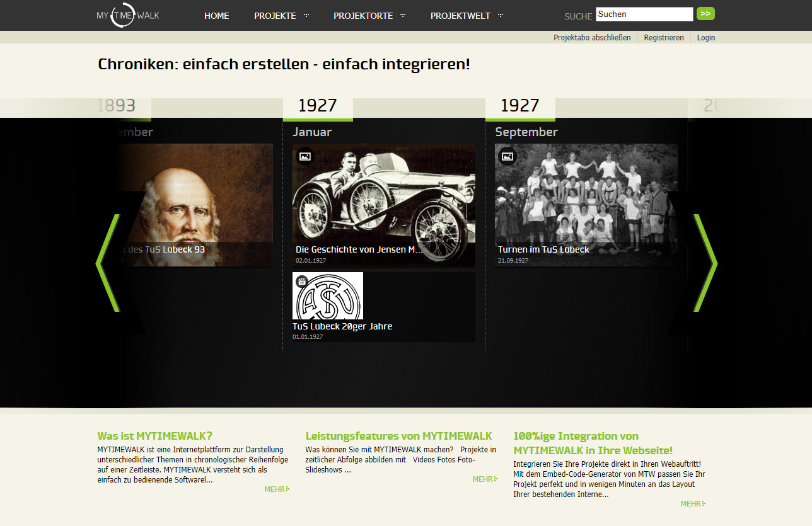Image resolution: width=812 pixels, height=526 pixels.
Task: Open the ASV logo thumbnail
Action: (x=328, y=296)
